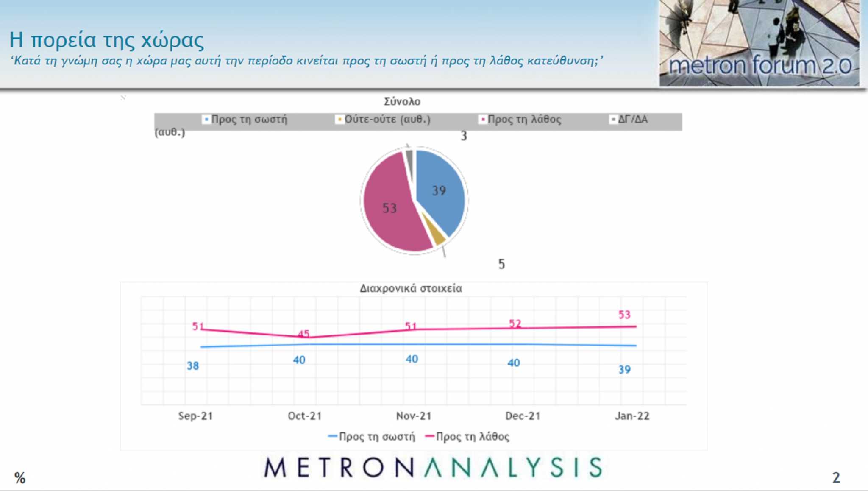Click the Jan-22 axis label
The image size is (868, 491).
pyautogui.click(x=632, y=416)
